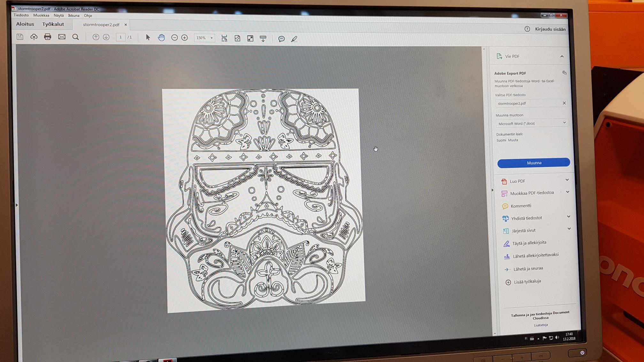Click Muuta language link
Image resolution: width=644 pixels, height=362 pixels.
[513, 140]
